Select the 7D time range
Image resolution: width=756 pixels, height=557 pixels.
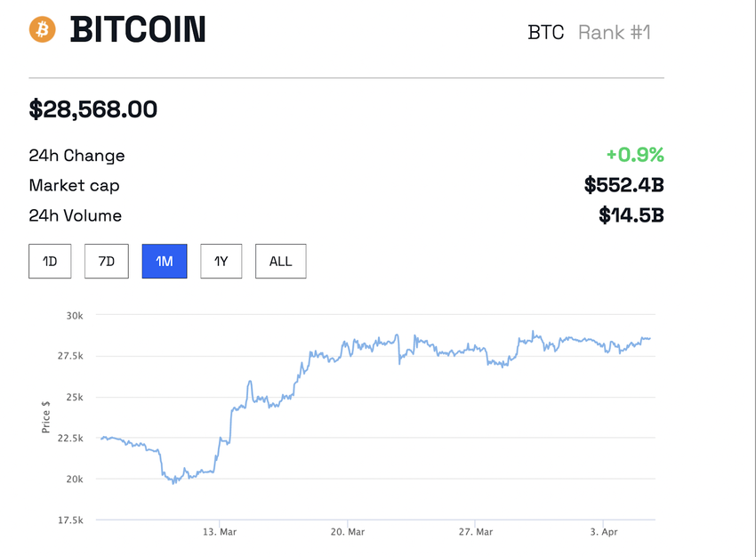click(x=106, y=261)
